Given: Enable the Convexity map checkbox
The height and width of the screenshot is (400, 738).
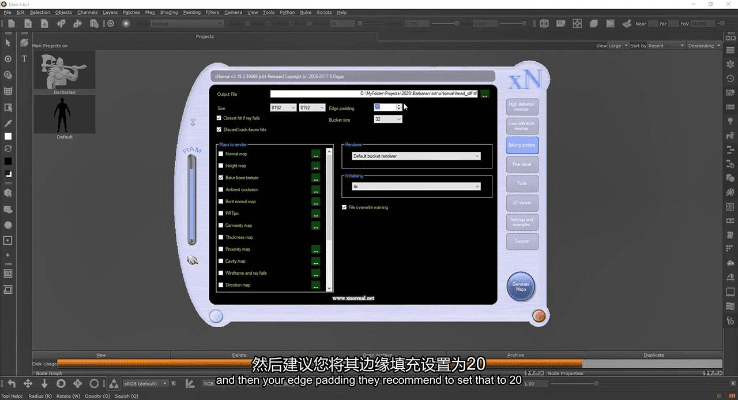Looking at the screenshot, I should coord(221,225).
